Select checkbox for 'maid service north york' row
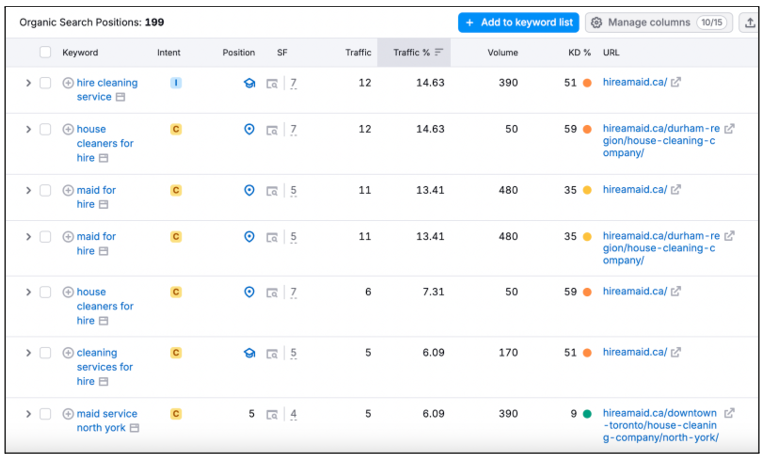Screen dimensions: 768x460 click(x=45, y=414)
